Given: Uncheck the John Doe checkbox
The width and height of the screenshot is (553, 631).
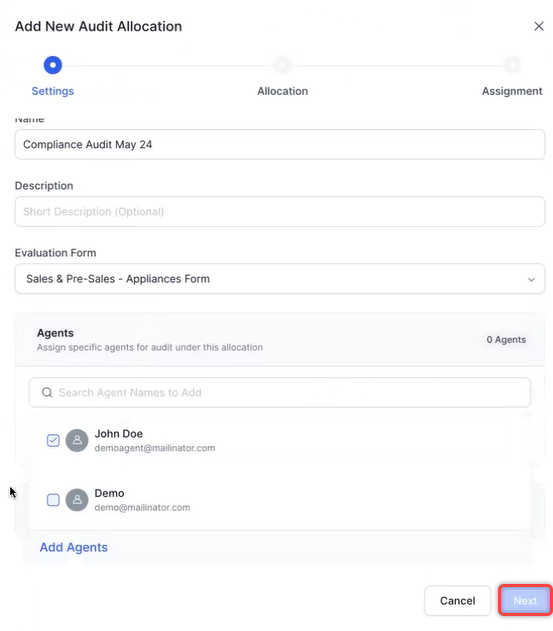Looking at the screenshot, I should [53, 441].
